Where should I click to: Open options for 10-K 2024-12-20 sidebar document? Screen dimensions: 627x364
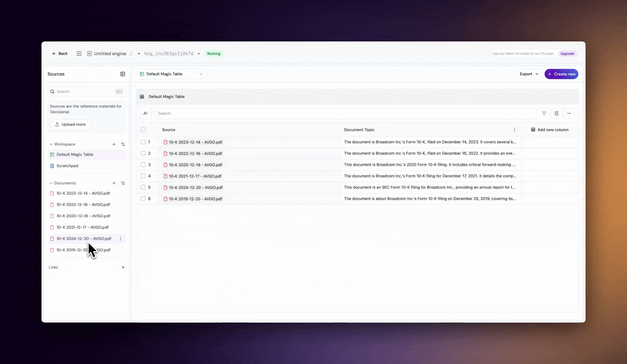pos(120,239)
